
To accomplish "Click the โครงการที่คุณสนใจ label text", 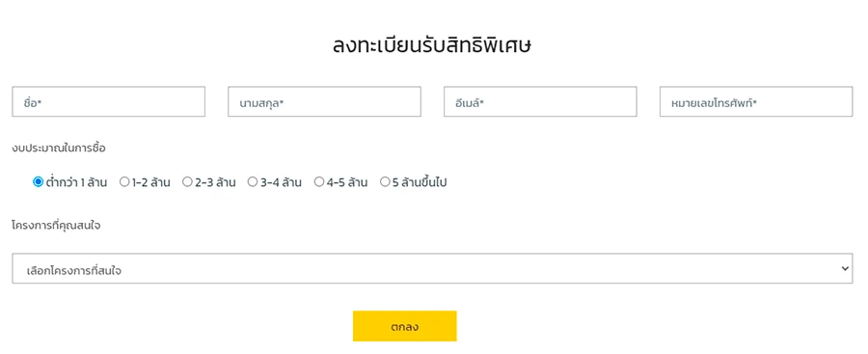I will 56,226.
